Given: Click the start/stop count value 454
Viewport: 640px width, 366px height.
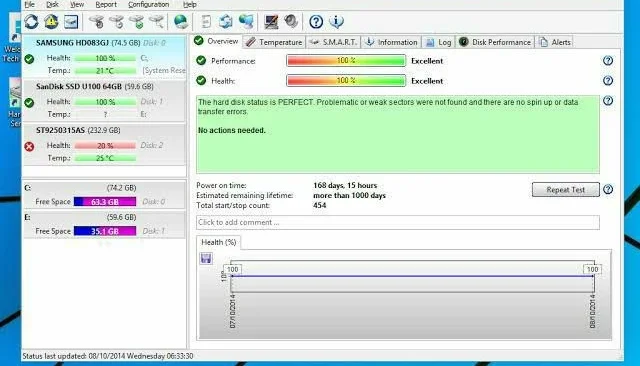Looking at the screenshot, I should pyautogui.click(x=320, y=205).
